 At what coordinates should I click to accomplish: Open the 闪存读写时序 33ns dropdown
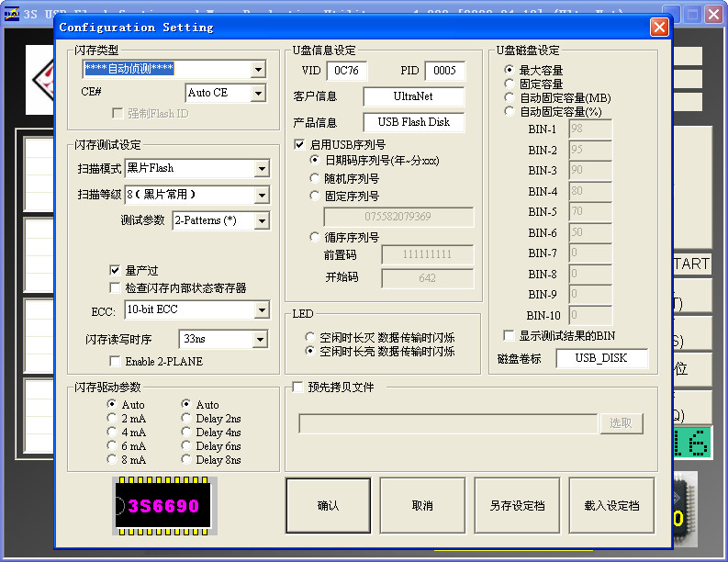(260, 340)
